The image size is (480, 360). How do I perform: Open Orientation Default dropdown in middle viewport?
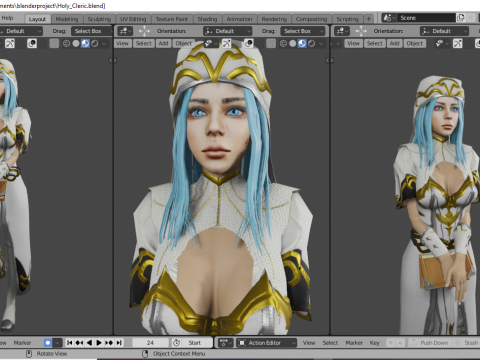(x=227, y=31)
